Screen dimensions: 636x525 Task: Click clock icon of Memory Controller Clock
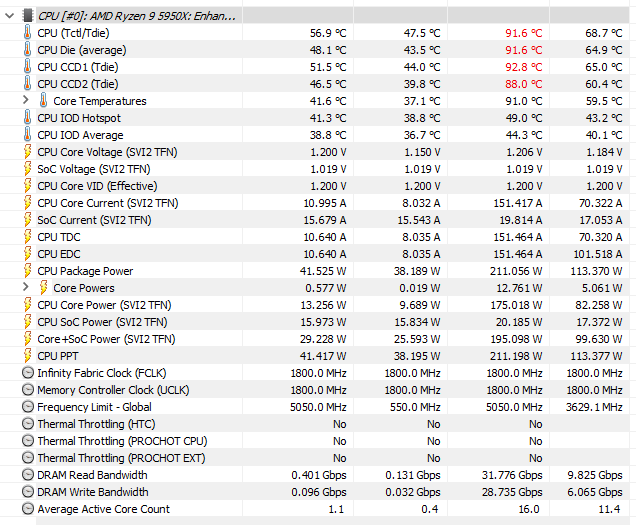[28, 390]
